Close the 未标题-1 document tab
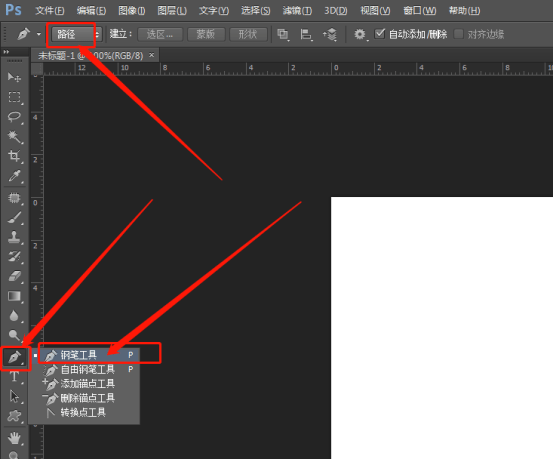Image resolution: width=554 pixels, height=460 pixels. pyautogui.click(x=152, y=55)
